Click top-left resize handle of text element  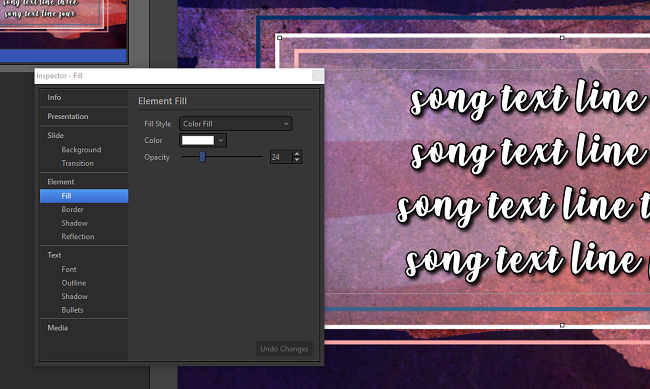(279, 38)
